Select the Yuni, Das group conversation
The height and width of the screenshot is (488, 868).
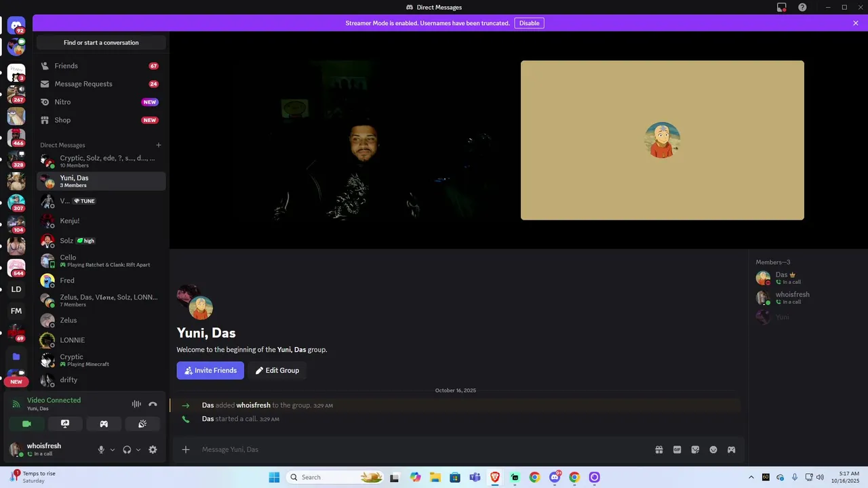click(x=101, y=181)
